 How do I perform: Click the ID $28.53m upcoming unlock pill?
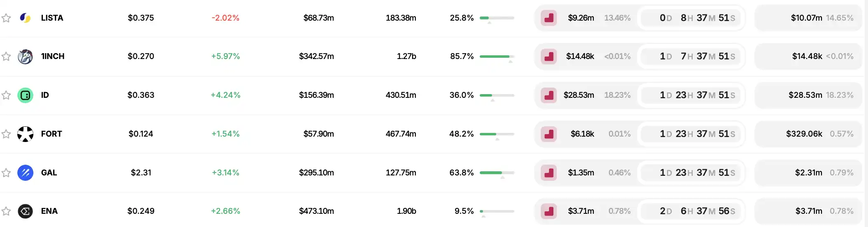point(808,95)
